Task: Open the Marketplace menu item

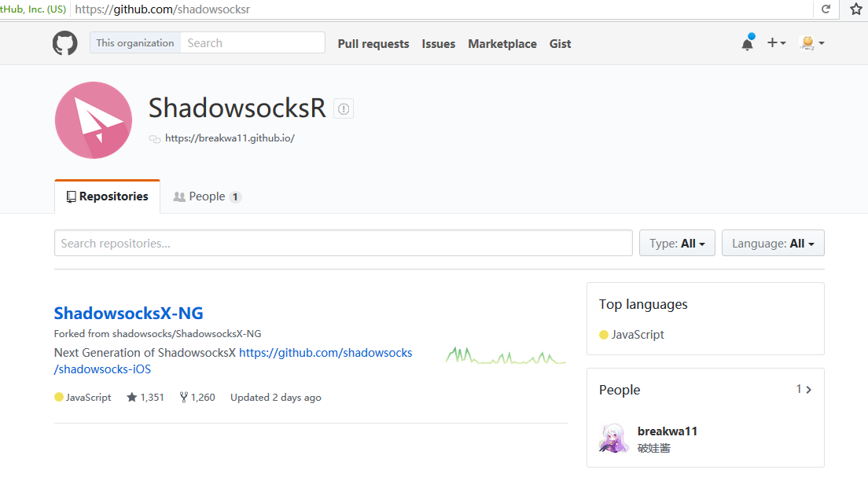Action: (x=502, y=44)
